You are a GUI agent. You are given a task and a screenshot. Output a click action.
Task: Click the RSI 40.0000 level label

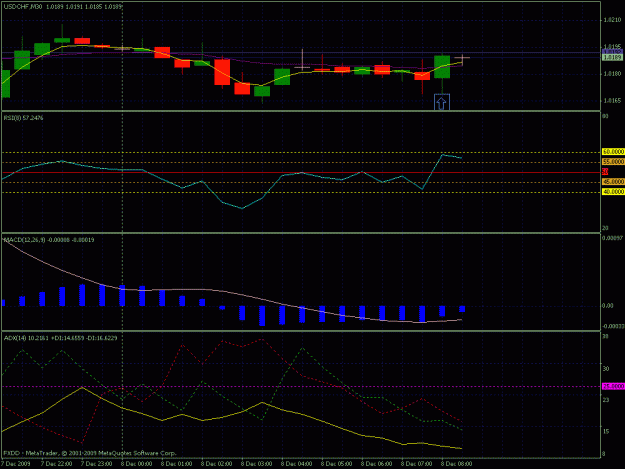(x=613, y=192)
